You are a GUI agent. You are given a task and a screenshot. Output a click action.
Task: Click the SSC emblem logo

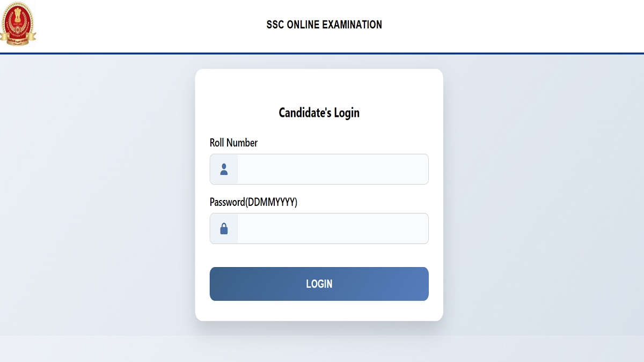point(18,21)
